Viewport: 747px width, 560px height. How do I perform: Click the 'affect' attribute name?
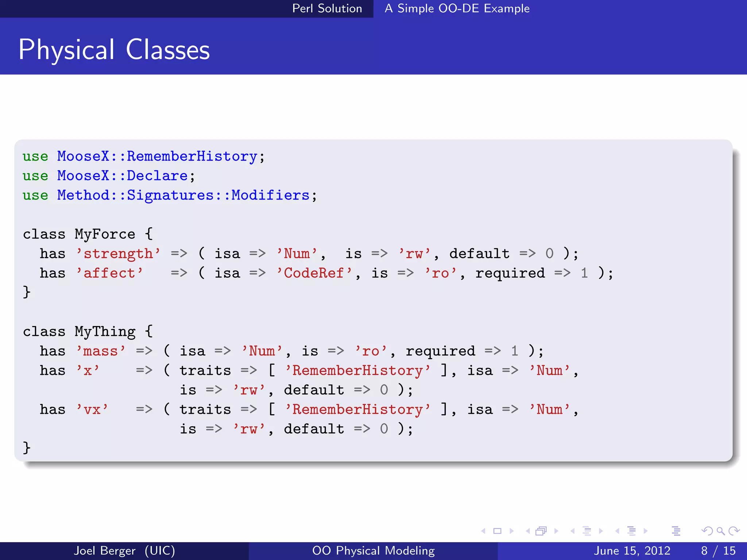click(109, 273)
